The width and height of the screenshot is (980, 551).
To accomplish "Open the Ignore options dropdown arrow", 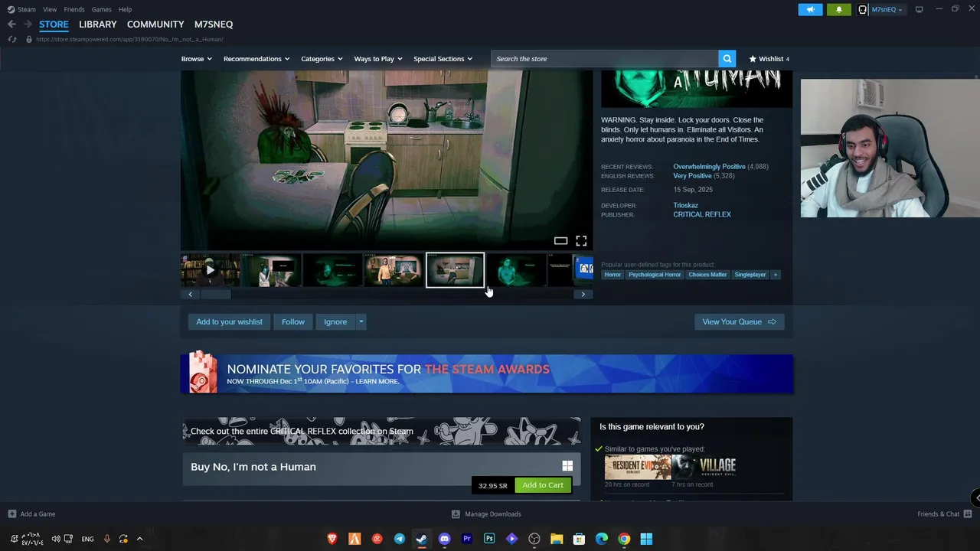I will pyautogui.click(x=361, y=322).
